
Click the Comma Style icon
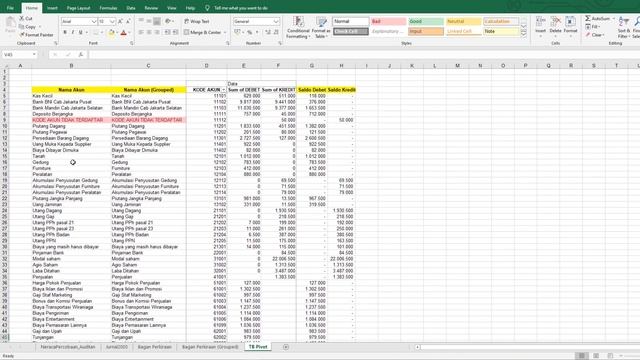257,32
